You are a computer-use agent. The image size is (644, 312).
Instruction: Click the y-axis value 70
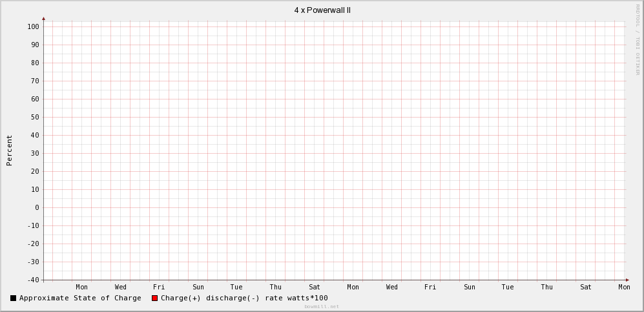35,81
